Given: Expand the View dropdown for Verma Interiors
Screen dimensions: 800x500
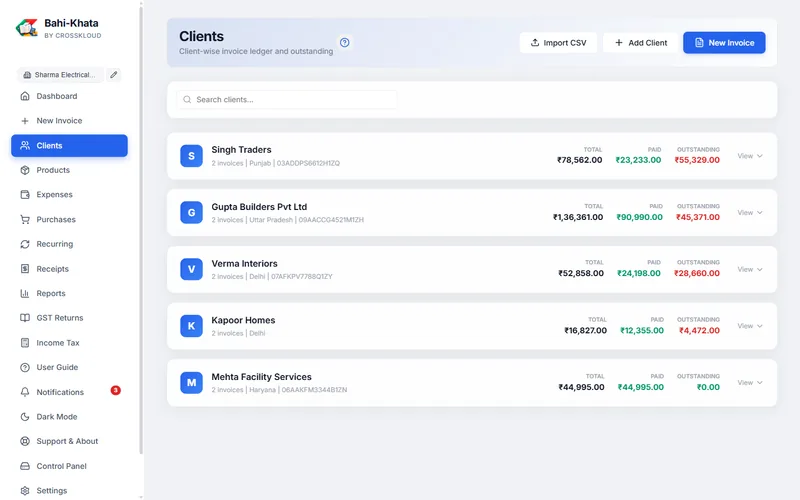Looking at the screenshot, I should coord(749,269).
